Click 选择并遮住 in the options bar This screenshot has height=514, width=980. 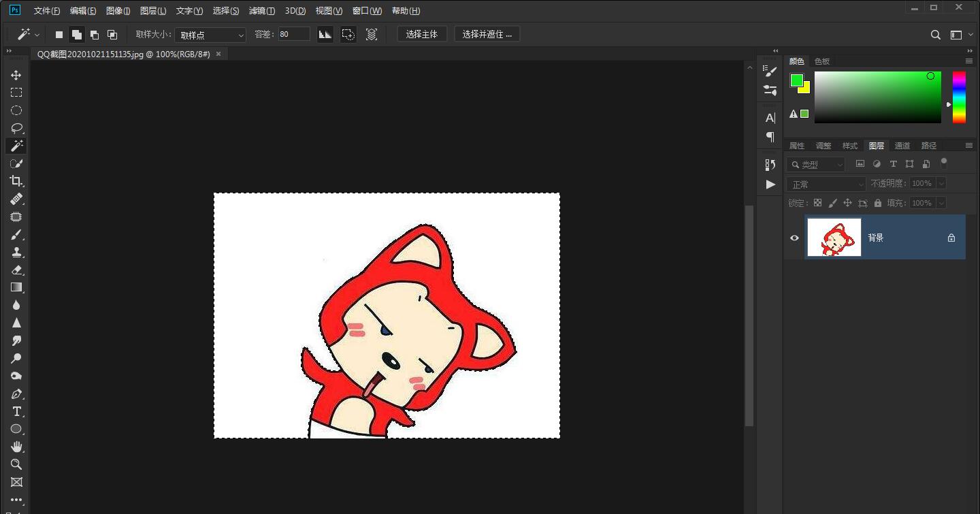pos(487,33)
